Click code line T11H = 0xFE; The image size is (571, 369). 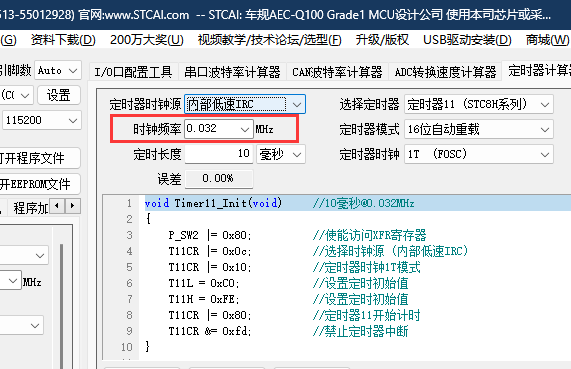pyautogui.click(x=204, y=299)
